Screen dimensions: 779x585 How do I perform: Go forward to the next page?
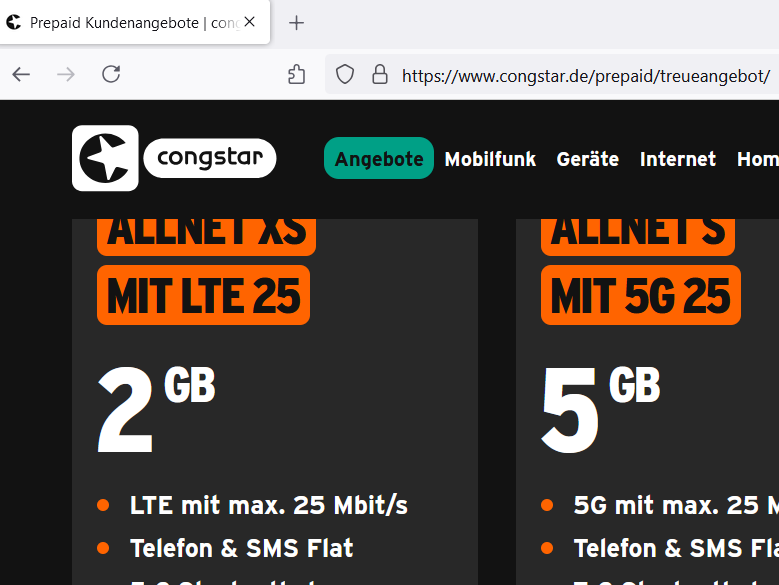pos(66,74)
